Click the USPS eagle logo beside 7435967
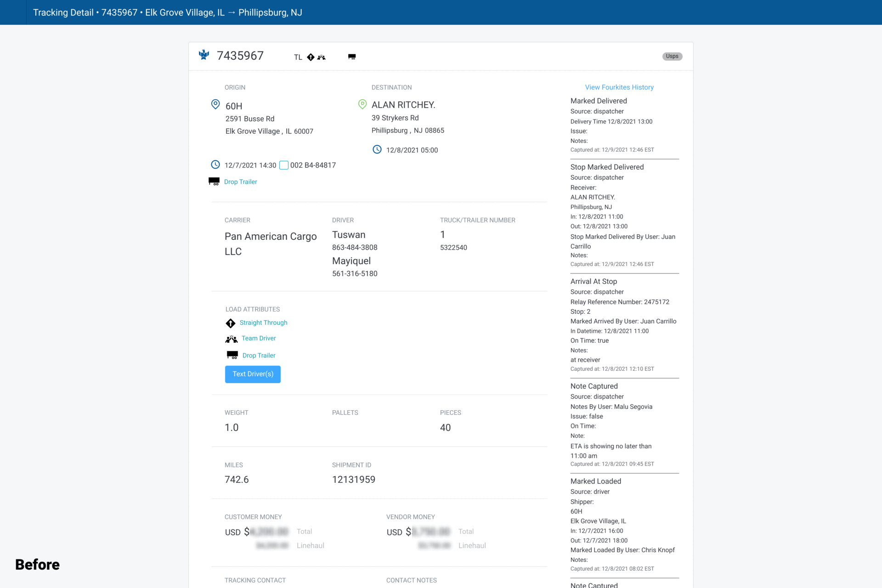 click(204, 55)
